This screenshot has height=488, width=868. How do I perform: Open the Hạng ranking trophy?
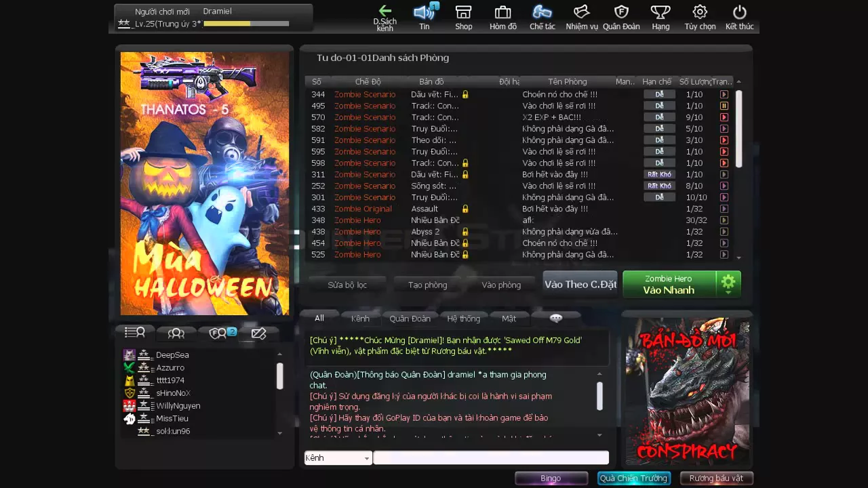coord(660,18)
